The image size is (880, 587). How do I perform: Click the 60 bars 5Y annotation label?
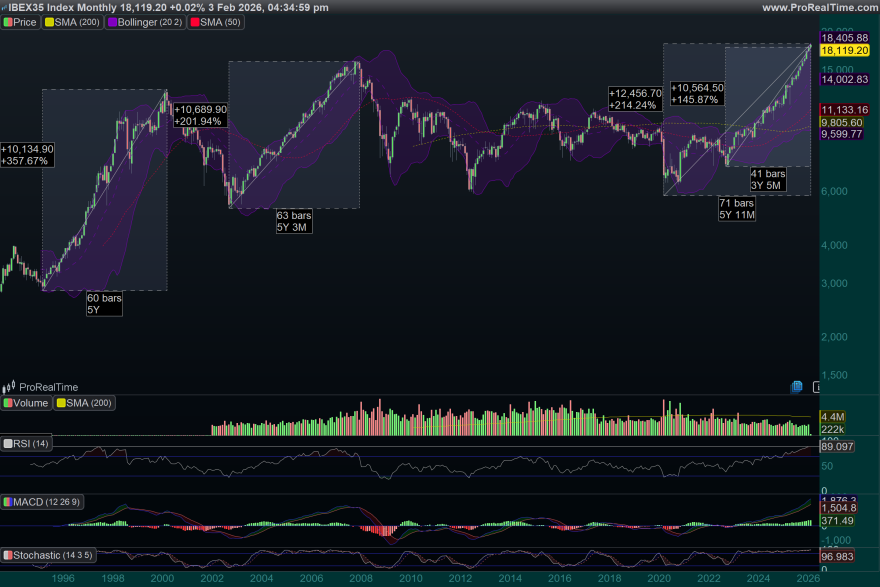click(x=104, y=302)
